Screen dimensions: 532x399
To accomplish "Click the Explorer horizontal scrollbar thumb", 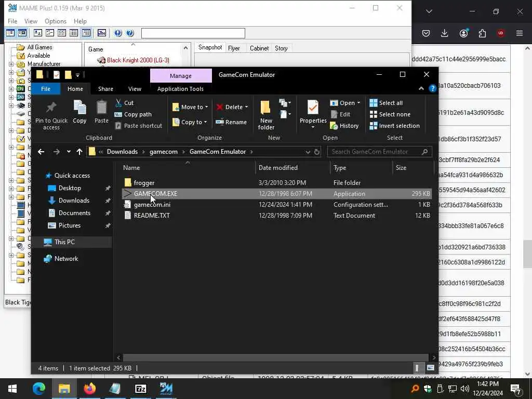I will tap(275, 357).
